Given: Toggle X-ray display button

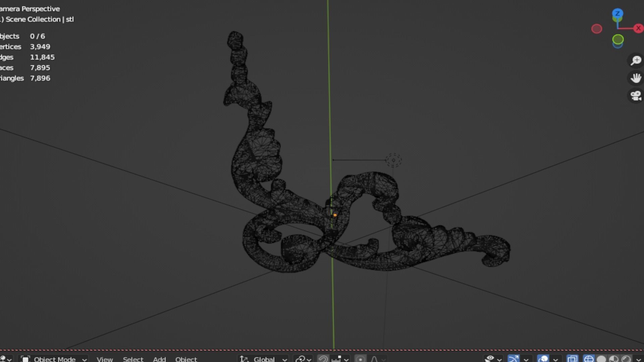Looking at the screenshot, I should click(572, 359).
